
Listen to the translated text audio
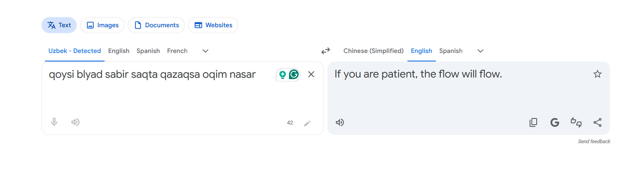tap(340, 122)
